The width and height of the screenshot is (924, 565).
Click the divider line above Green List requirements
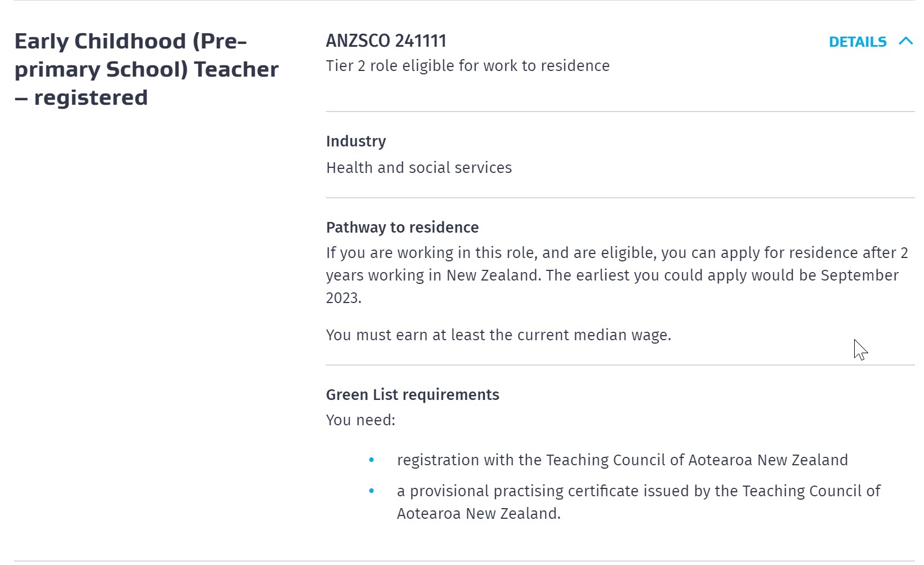(x=620, y=365)
